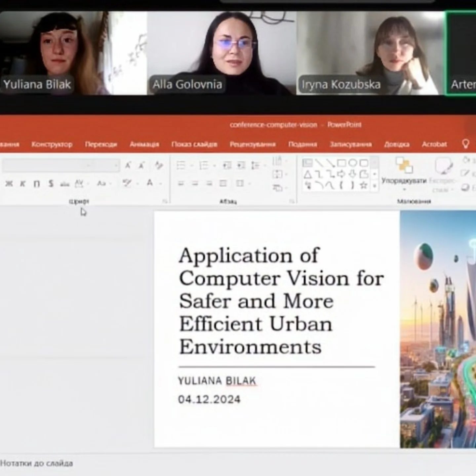This screenshot has width=476, height=476.
Task: Select the futuristic city picture on the slide
Action: click(438, 330)
